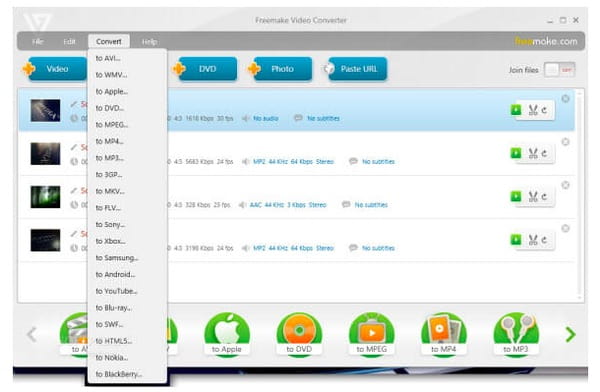Viewport: 600px width, 392px height.
Task: Show next formats with green right arrow
Action: 571,335
